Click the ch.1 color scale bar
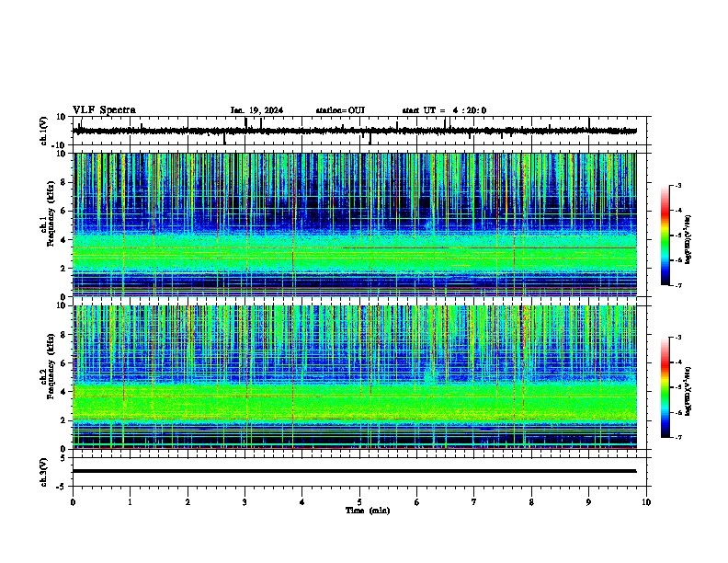The image size is (728, 563). pyautogui.click(x=665, y=236)
